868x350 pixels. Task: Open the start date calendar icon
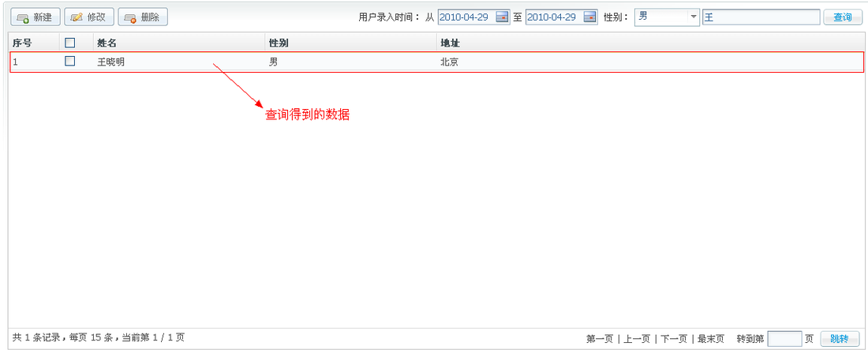click(x=502, y=17)
